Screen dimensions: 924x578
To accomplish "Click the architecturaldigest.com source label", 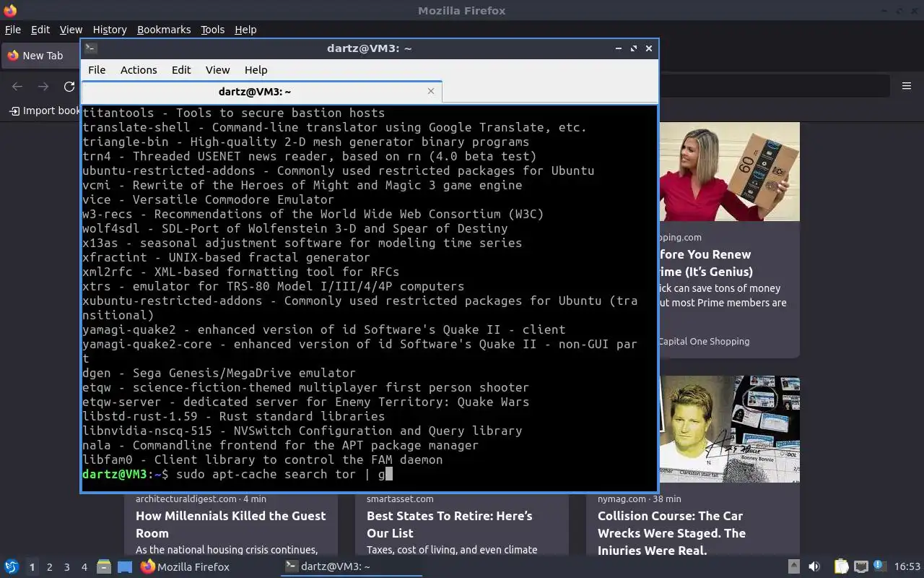I will pyautogui.click(x=186, y=499).
